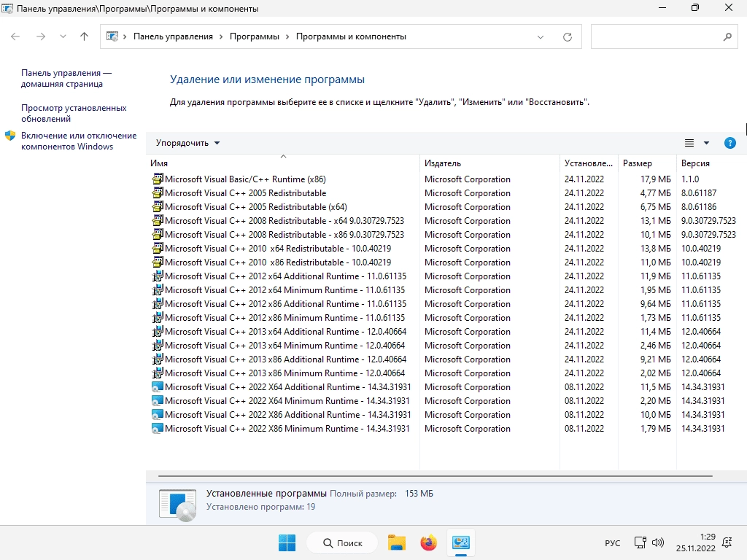The image size is (747, 560).
Task: Click the view mode list icon
Action: tap(689, 143)
